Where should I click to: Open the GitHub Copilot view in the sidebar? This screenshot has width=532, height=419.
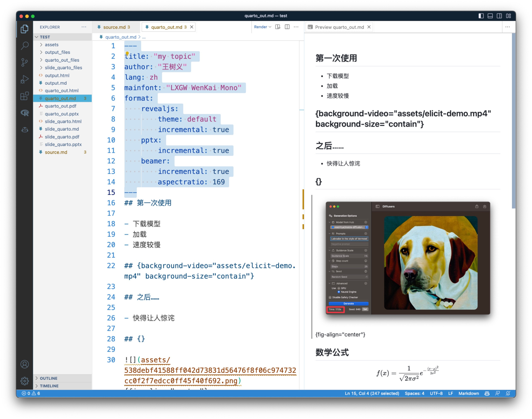(x=25, y=130)
